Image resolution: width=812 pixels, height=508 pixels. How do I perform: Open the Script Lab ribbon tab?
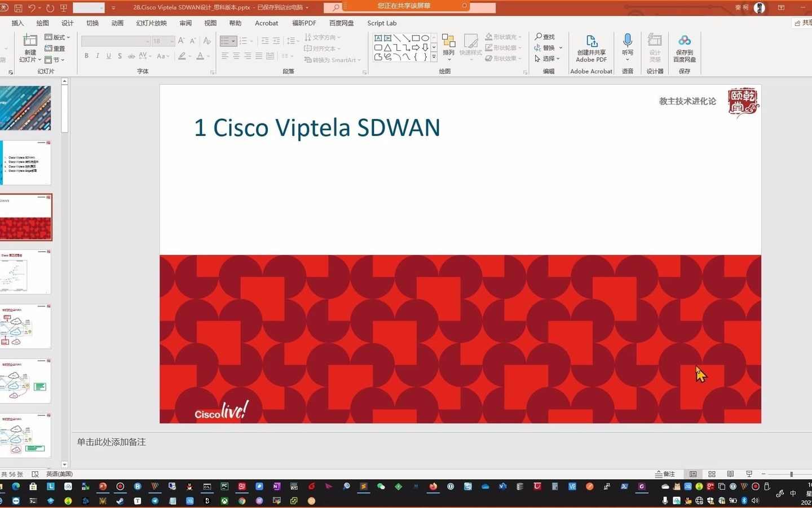click(382, 23)
